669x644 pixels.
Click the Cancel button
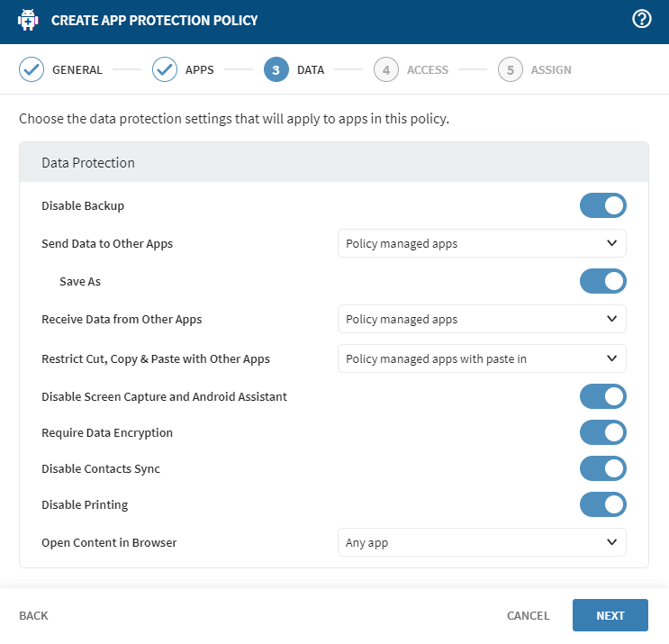(528, 615)
